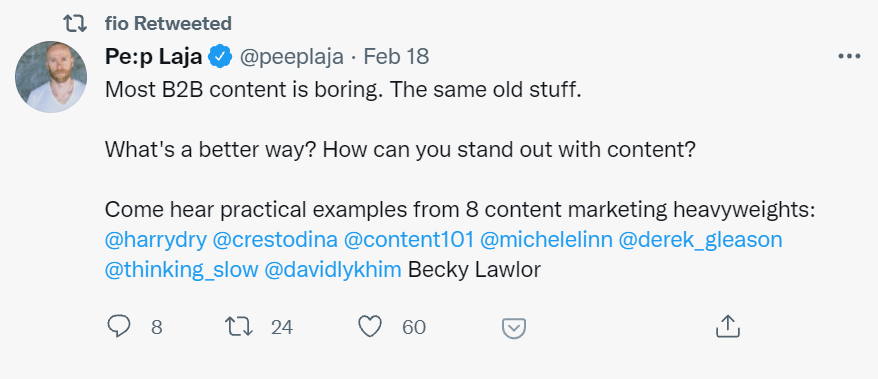Click the retweeted arrows icon beside fio
Viewport: 878px width, 379px height.
coord(74,24)
